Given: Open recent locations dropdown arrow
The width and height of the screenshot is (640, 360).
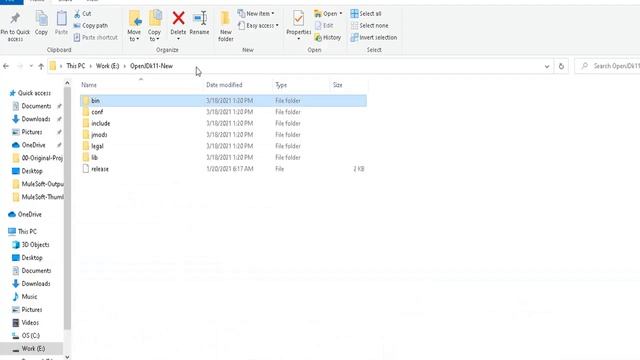Looking at the screenshot, I should 31,66.
